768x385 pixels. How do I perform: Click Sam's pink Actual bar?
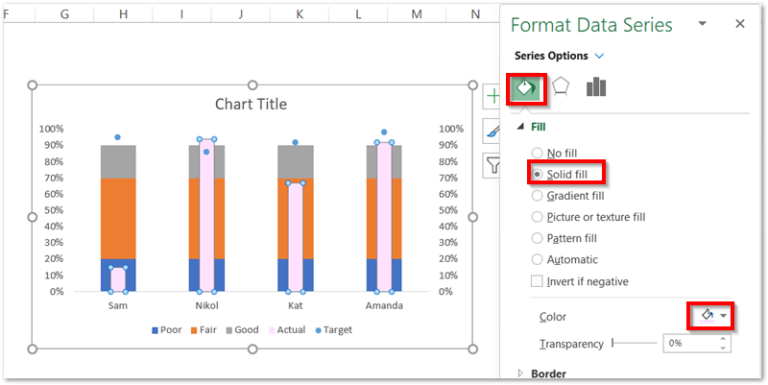pos(118,280)
